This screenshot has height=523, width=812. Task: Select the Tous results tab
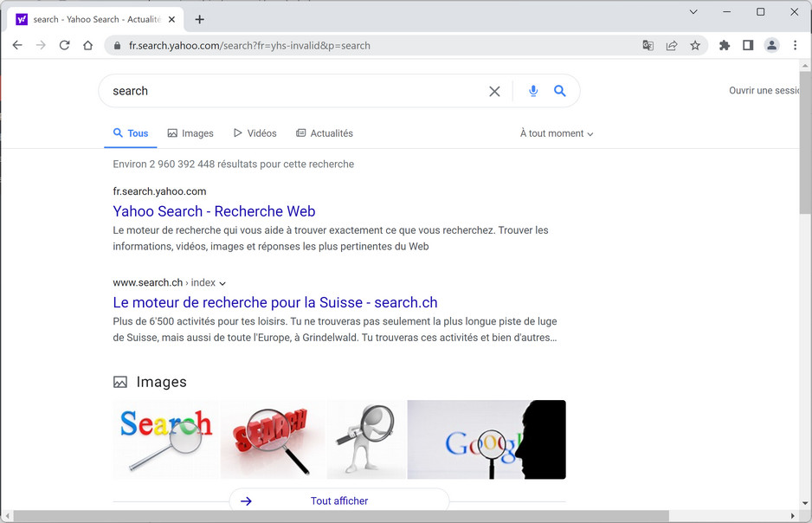click(x=131, y=133)
